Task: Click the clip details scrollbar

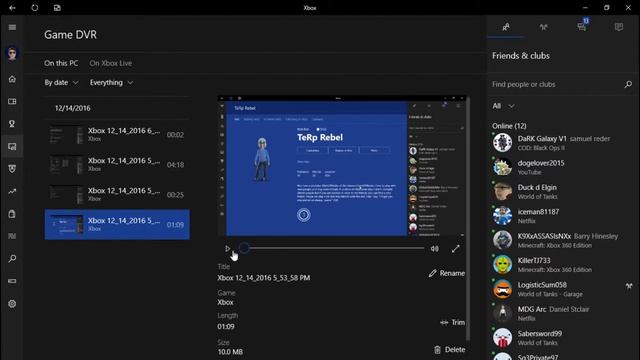Action: click(468, 218)
